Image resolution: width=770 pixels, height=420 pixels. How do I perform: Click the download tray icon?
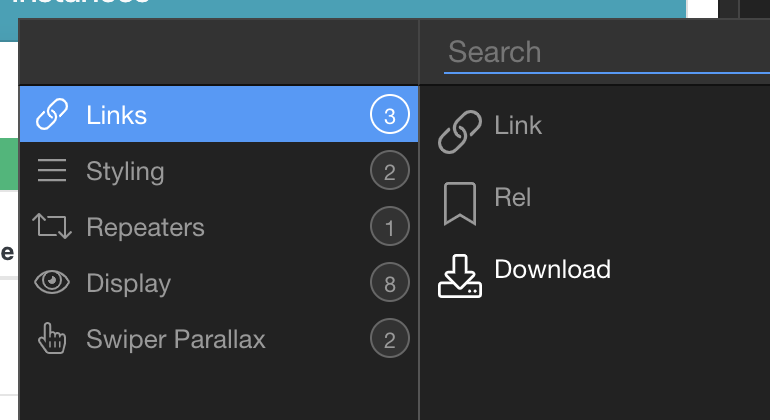click(460, 276)
